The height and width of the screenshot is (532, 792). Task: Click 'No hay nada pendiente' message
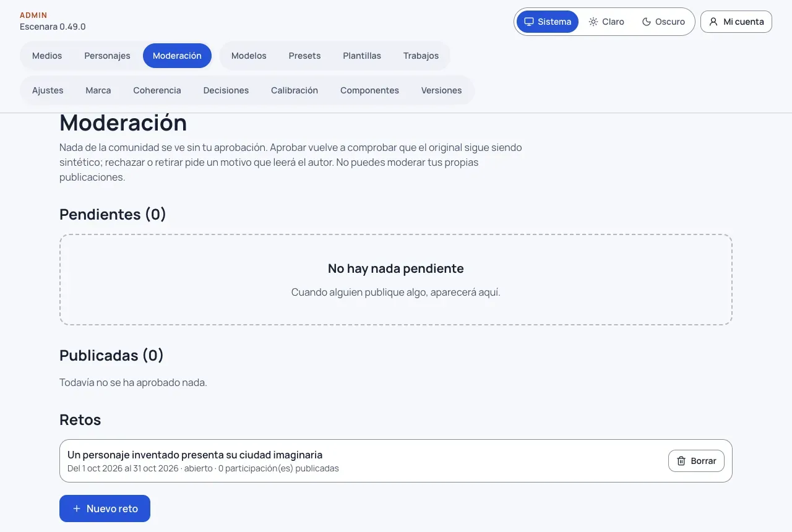click(396, 268)
